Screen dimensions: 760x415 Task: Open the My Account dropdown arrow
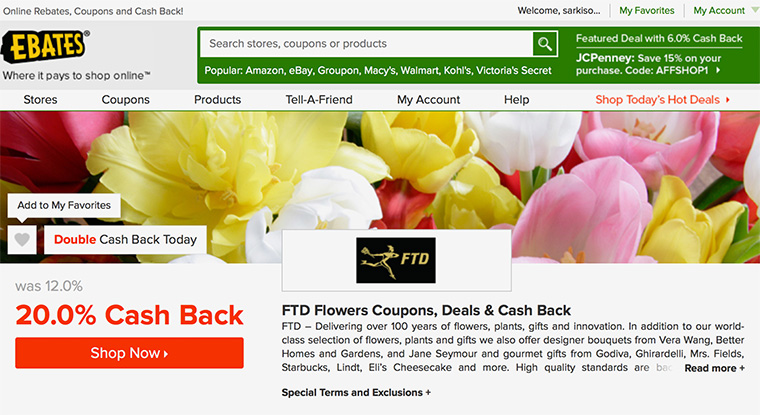coord(754,10)
